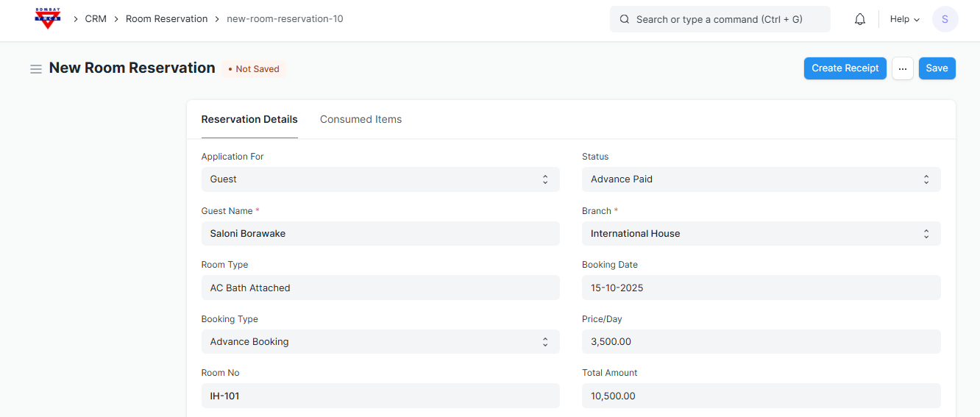Click the Booking Date field
Screen dimensions: 980x417
(x=761, y=288)
